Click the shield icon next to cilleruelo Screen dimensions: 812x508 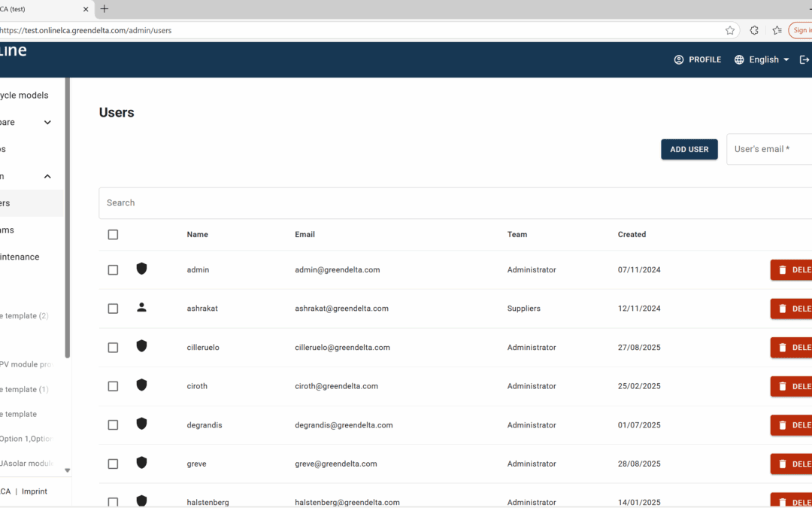141,346
